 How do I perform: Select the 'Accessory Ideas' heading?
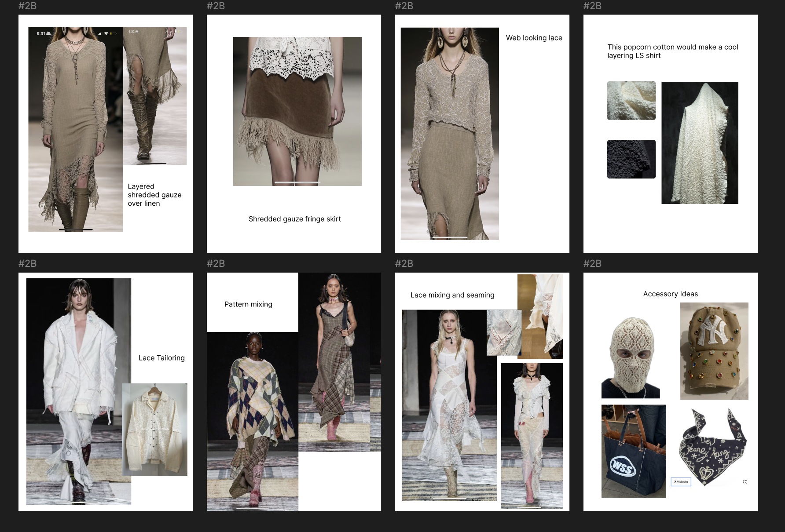[670, 294]
